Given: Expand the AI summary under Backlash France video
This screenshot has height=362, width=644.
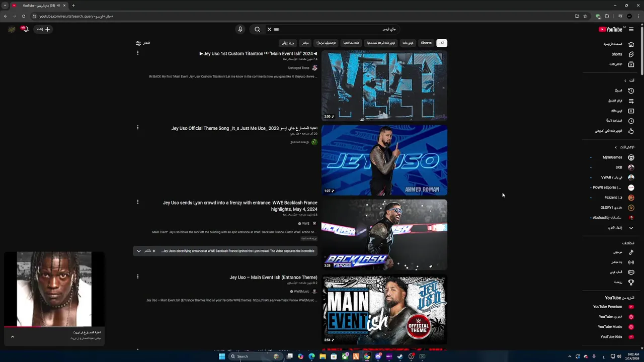Looking at the screenshot, I should click(139, 251).
